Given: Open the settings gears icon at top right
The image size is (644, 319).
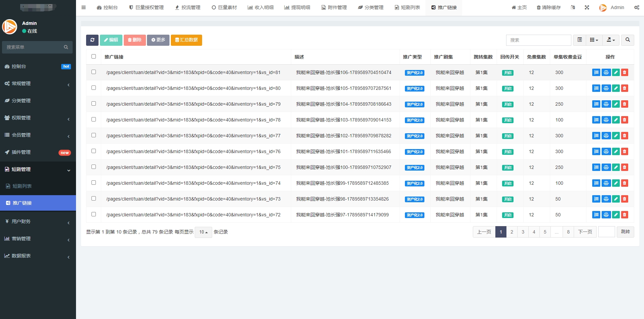Looking at the screenshot, I should (x=637, y=7).
